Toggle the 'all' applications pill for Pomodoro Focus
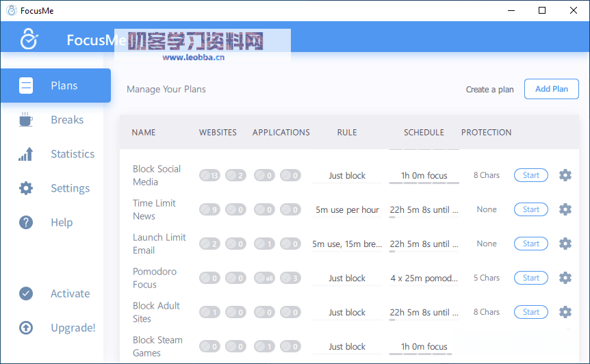The image size is (590, 364). pos(264,278)
